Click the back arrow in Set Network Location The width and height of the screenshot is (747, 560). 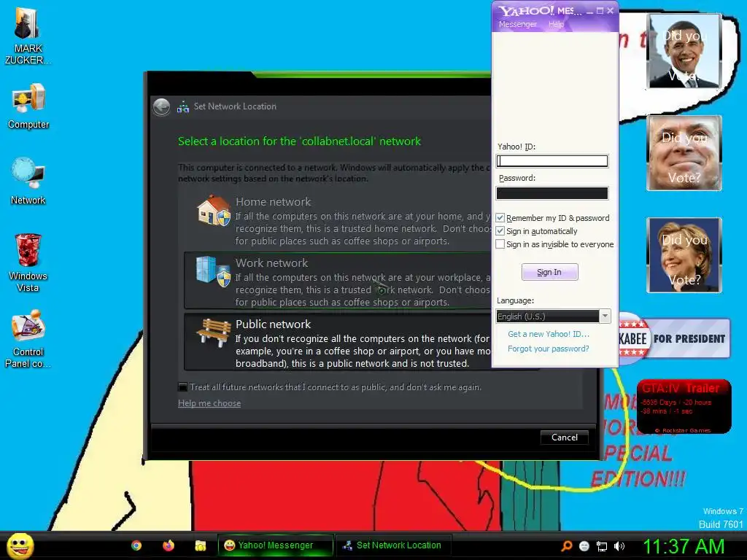(161, 106)
